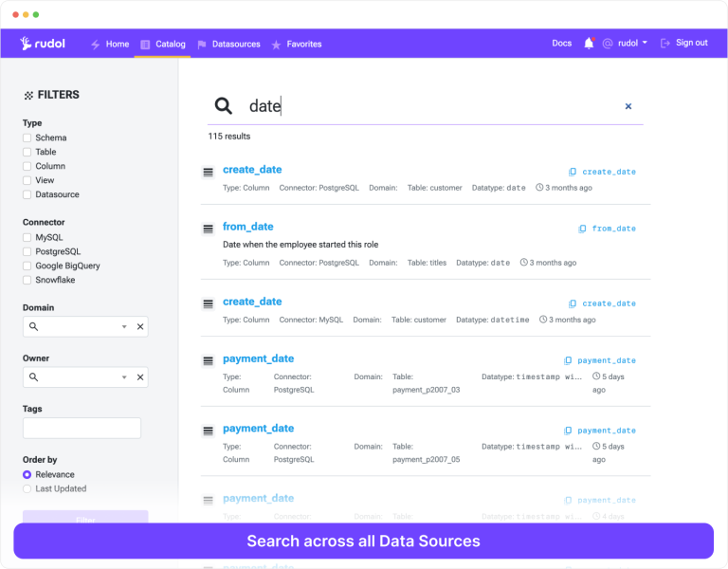Click the search magnifier icon
Image resolution: width=728 pixels, height=569 pixels.
tap(223, 106)
